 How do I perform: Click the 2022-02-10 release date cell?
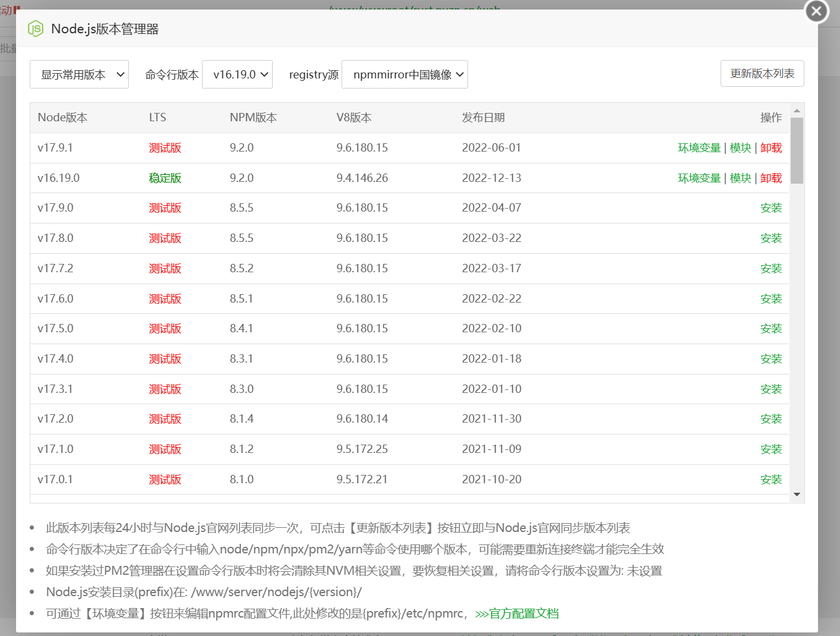pos(492,329)
